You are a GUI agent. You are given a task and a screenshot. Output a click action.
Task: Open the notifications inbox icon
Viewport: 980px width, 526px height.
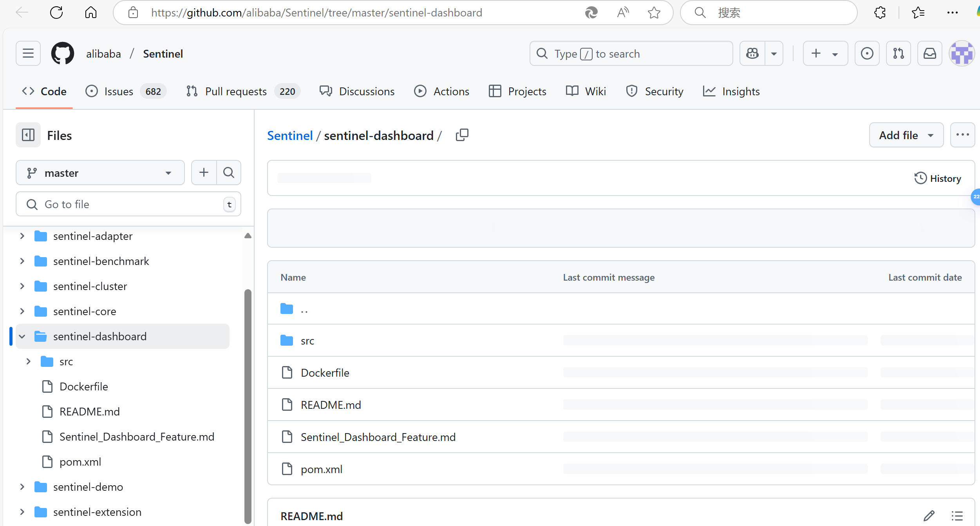pos(929,53)
